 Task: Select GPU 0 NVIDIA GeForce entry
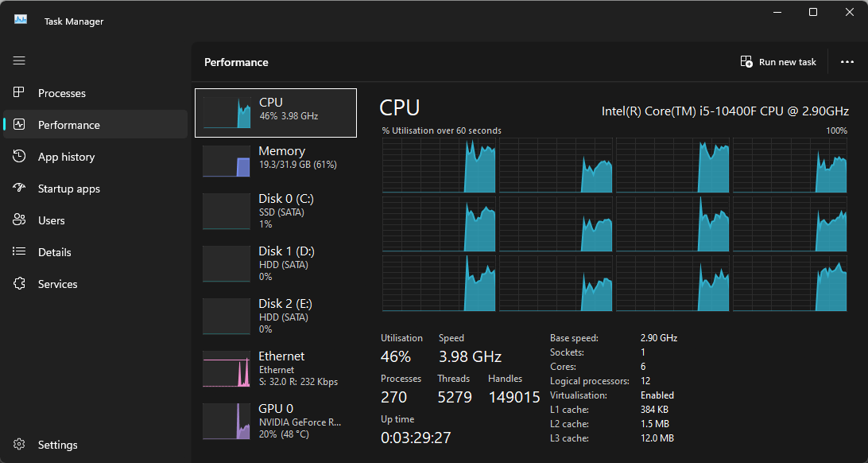point(276,421)
